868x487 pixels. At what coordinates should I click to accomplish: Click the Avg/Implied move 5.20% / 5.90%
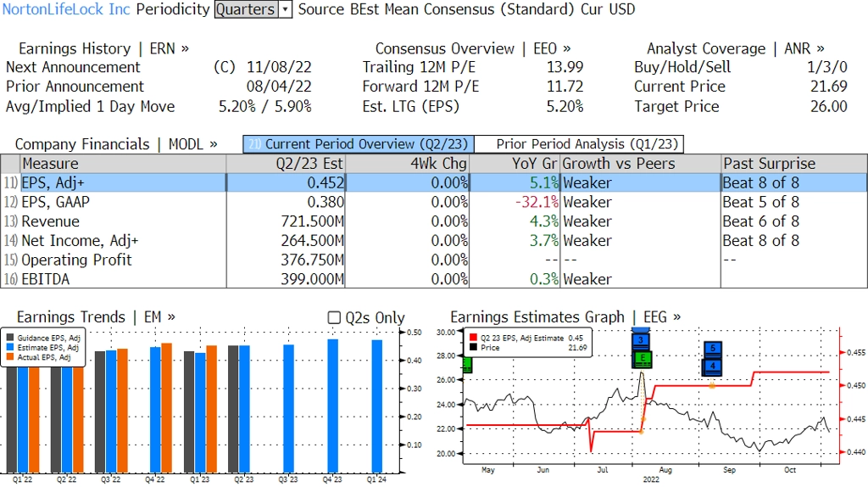(x=265, y=106)
